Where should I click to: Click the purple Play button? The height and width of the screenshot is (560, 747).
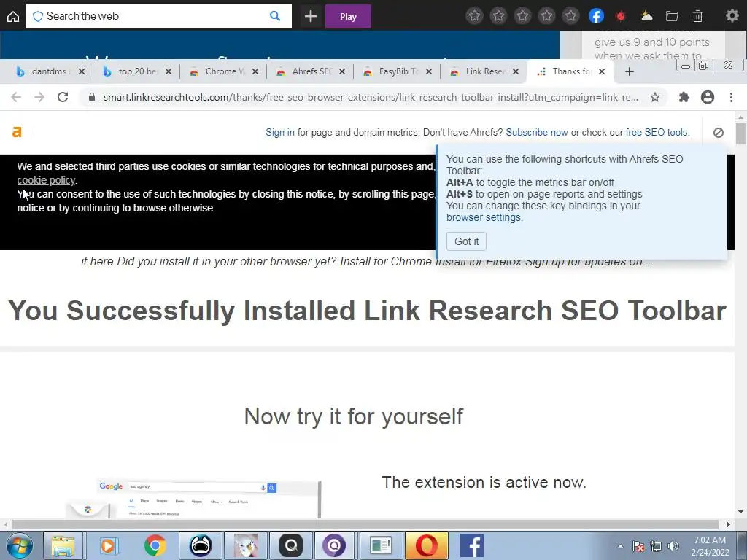pos(348,17)
